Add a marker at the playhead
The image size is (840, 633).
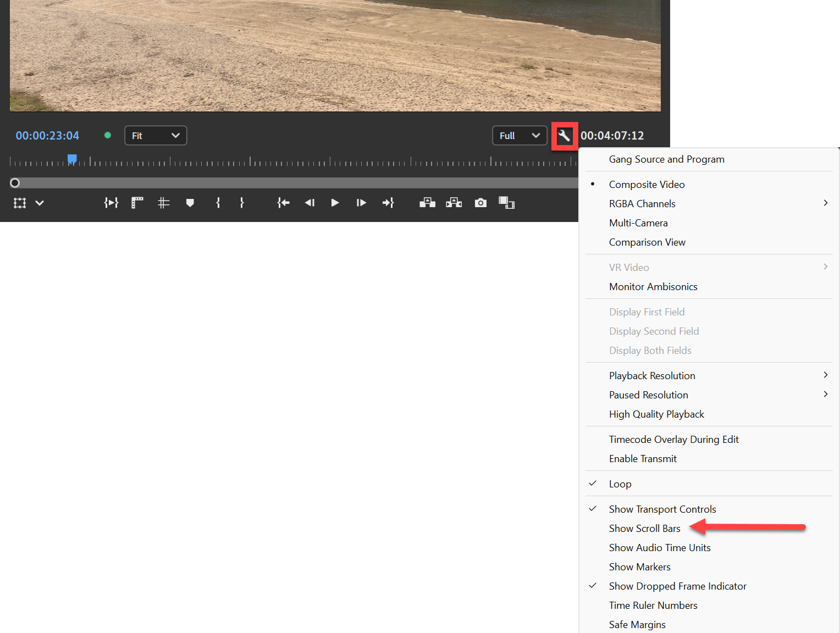click(190, 203)
